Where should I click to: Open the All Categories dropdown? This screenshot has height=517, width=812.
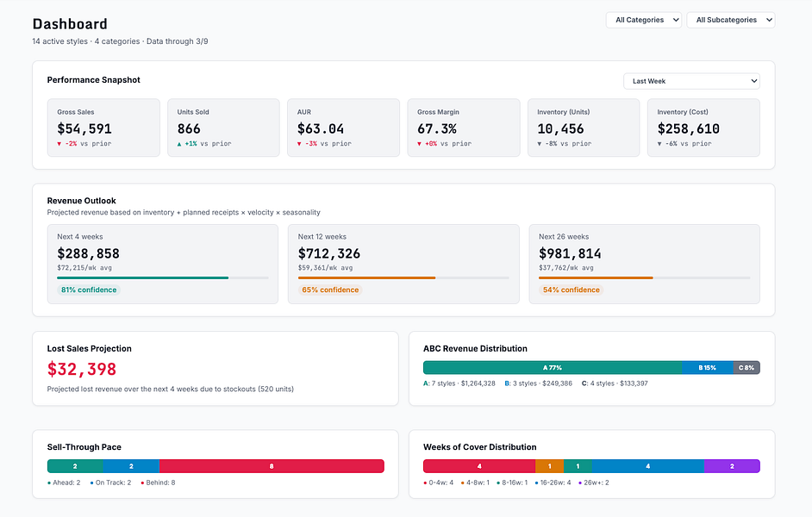pos(644,20)
